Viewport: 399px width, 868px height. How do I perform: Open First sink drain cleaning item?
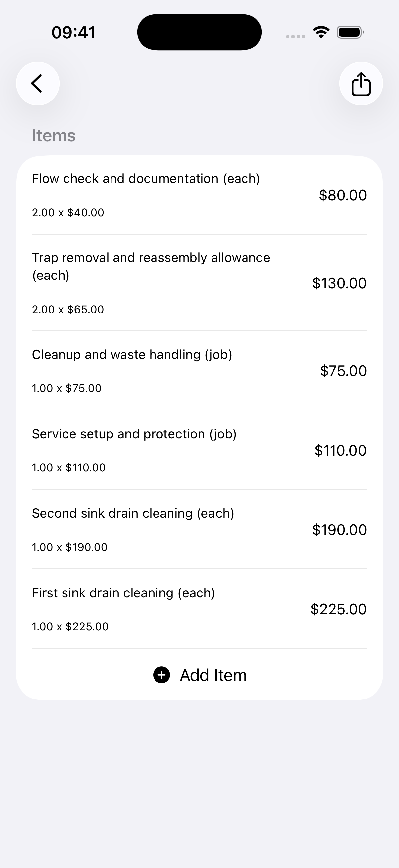click(x=199, y=609)
